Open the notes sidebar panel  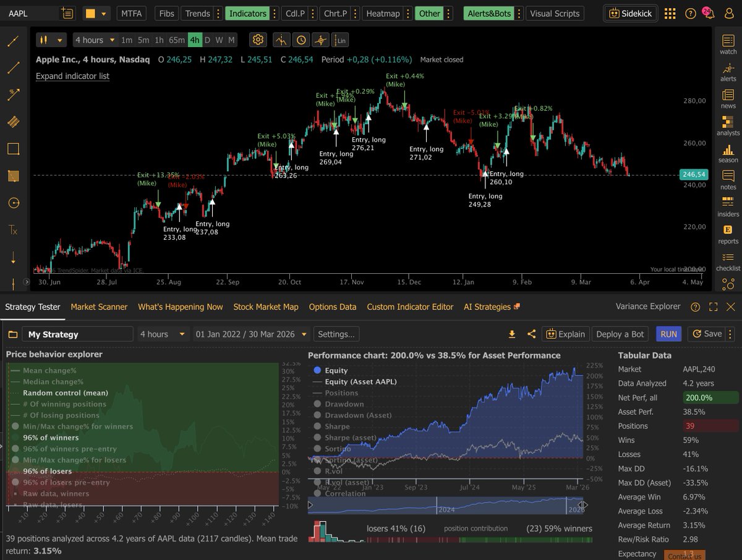coord(728,180)
